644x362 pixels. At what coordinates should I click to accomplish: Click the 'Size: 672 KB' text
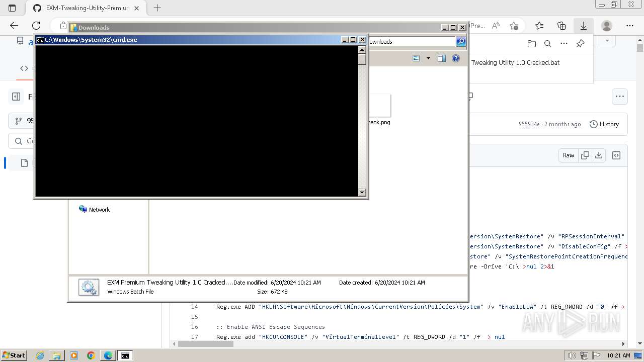[272, 292]
